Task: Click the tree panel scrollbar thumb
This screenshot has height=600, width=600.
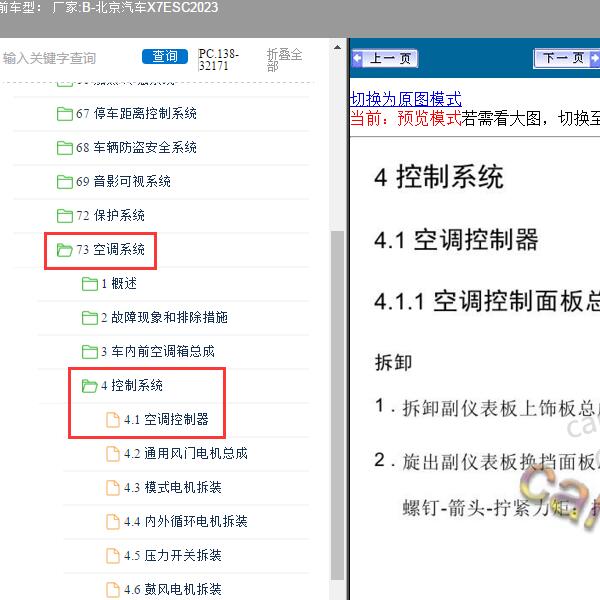Action: pyautogui.click(x=337, y=406)
